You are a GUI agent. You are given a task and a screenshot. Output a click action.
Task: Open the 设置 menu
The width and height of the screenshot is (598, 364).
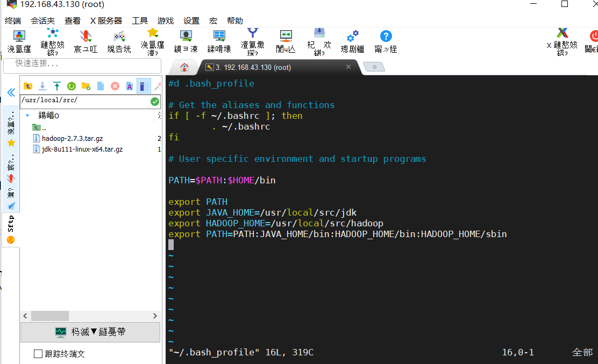pyautogui.click(x=191, y=20)
